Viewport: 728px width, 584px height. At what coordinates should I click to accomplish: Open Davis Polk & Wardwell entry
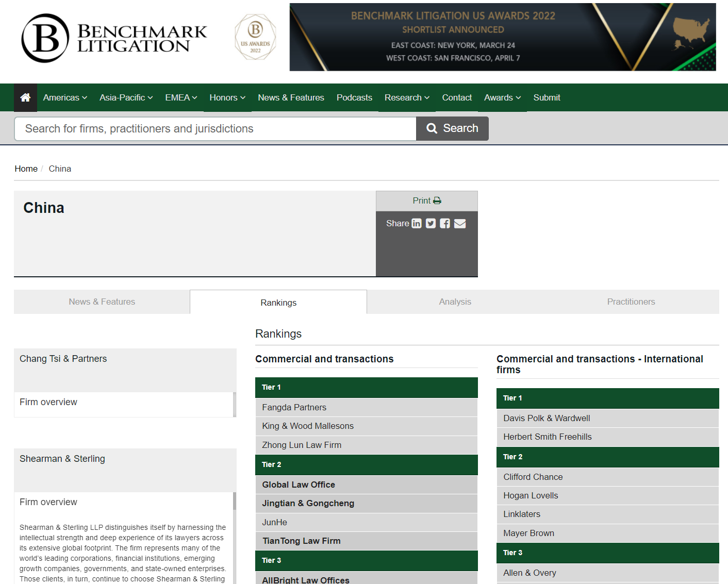[607, 418]
